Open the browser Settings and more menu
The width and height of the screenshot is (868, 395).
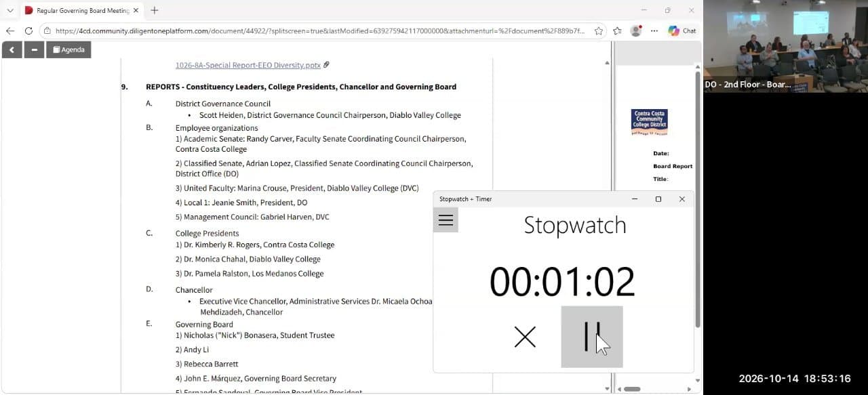click(x=654, y=30)
